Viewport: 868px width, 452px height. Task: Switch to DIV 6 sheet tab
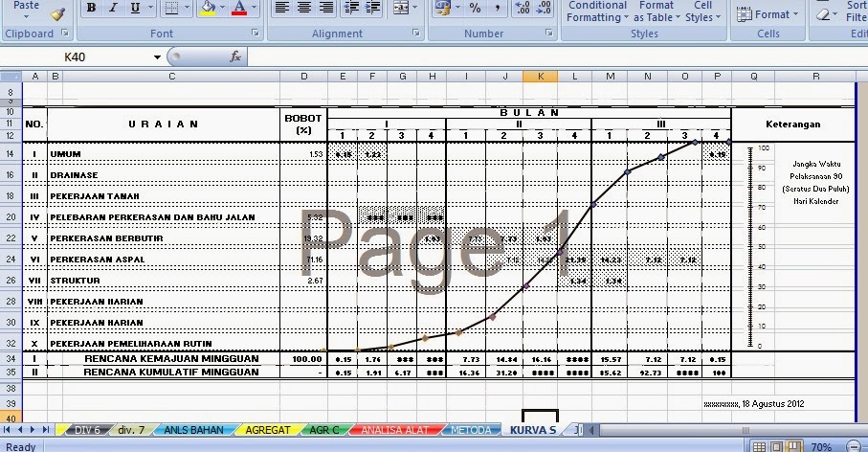point(87,430)
